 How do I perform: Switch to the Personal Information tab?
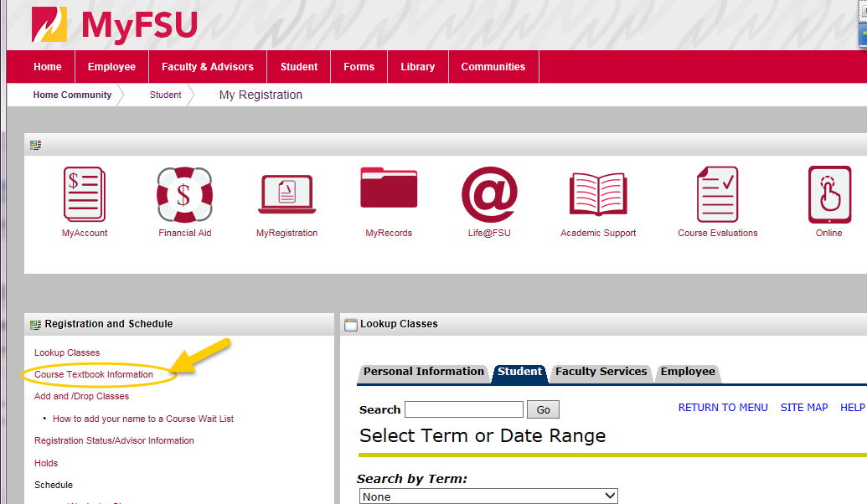(x=423, y=372)
